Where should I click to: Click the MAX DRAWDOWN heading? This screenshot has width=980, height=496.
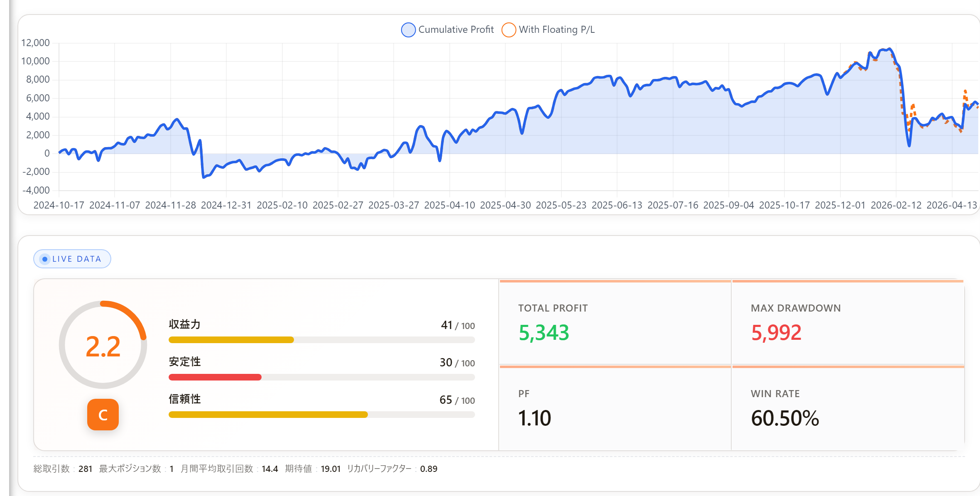[796, 308]
